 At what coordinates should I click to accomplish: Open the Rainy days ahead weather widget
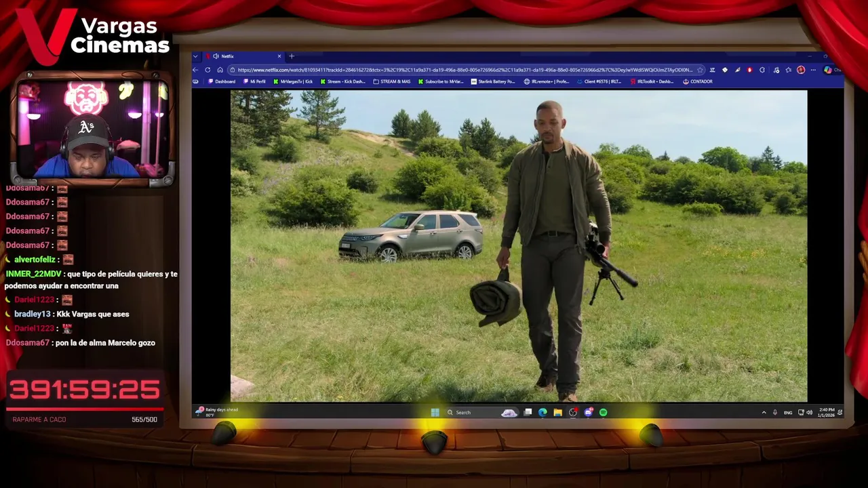tap(217, 411)
